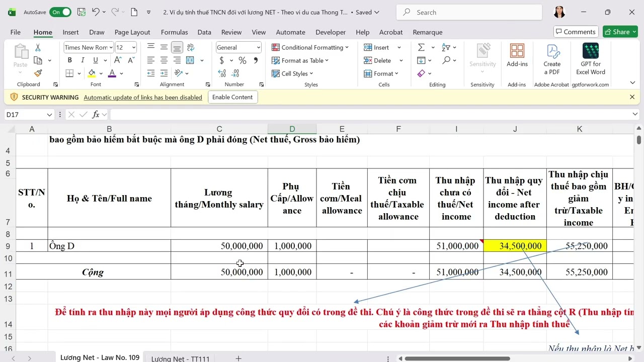Apply the red font color

[112, 73]
